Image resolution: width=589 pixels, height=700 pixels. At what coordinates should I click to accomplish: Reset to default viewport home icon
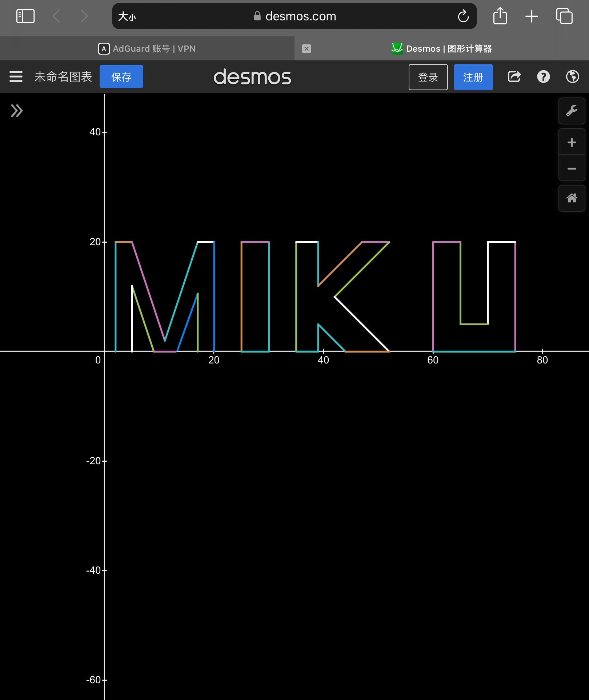(x=572, y=198)
